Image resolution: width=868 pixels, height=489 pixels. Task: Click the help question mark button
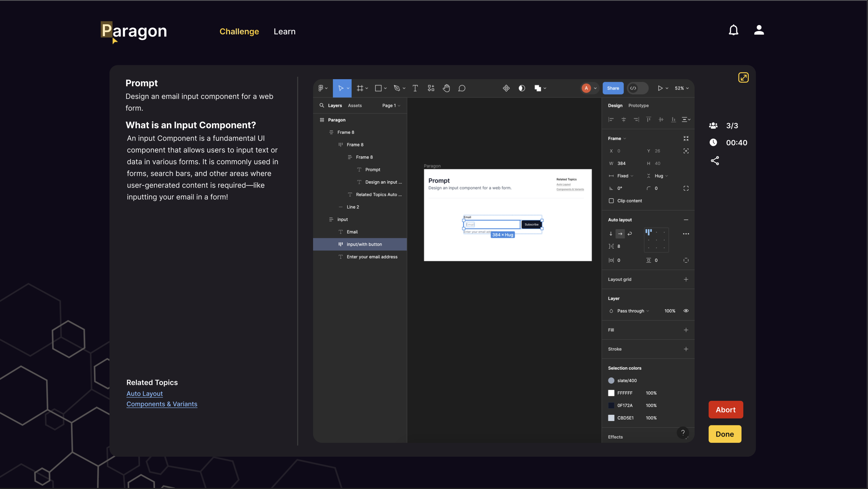pyautogui.click(x=683, y=433)
